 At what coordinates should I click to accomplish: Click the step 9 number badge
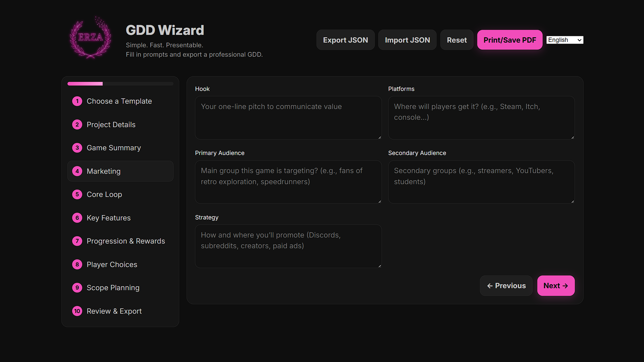pyautogui.click(x=77, y=288)
